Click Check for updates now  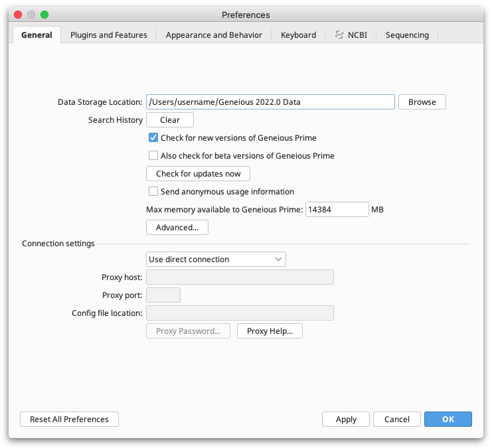click(198, 173)
